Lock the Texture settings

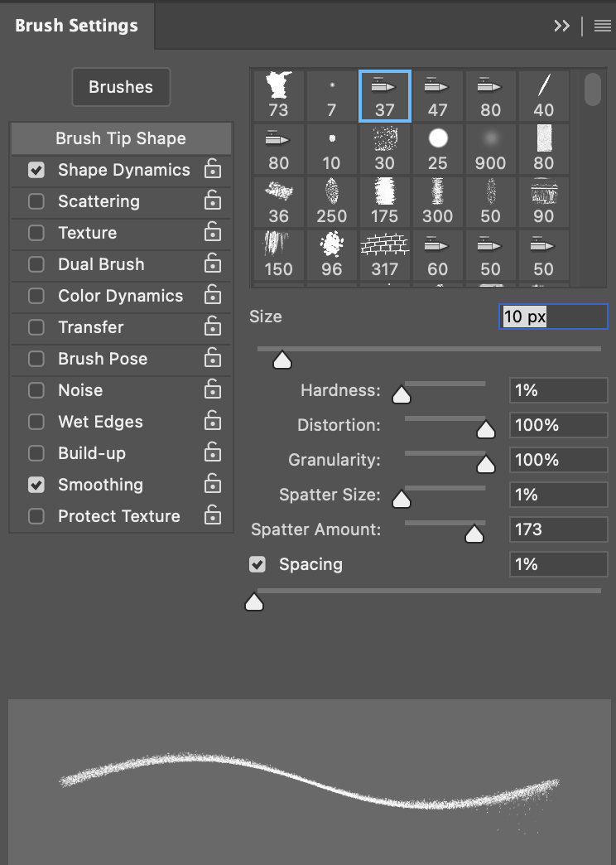pyautogui.click(x=214, y=233)
